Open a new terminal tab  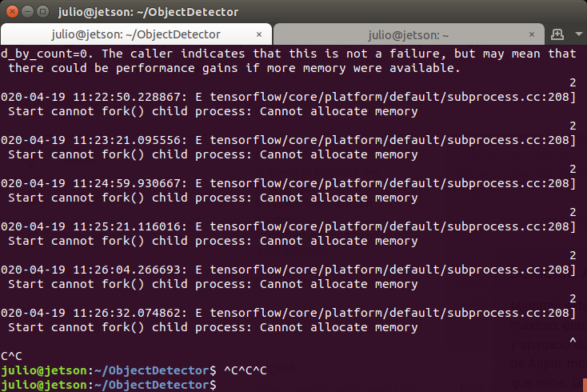click(x=557, y=34)
